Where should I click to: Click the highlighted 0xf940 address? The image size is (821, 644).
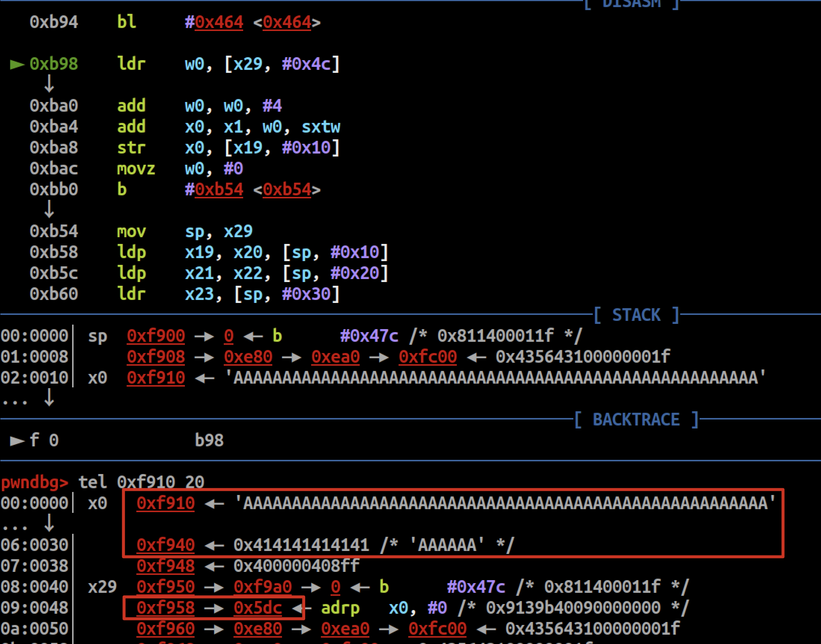[165, 545]
